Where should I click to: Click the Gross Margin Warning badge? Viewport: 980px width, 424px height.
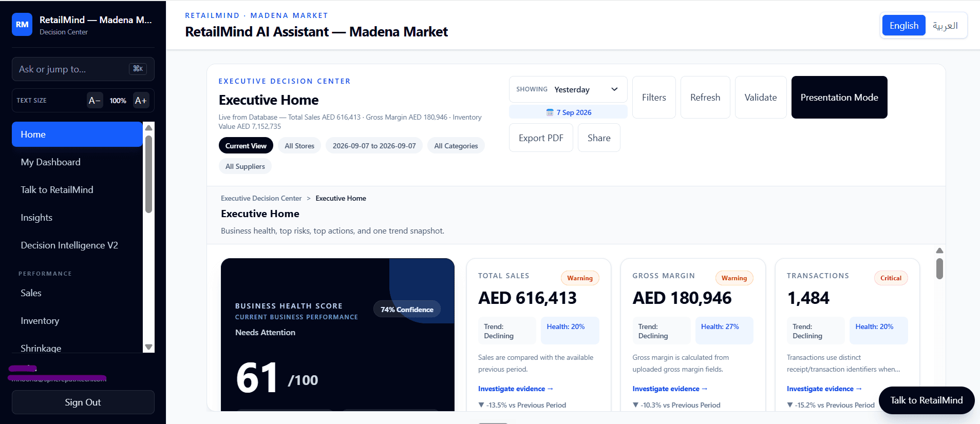[734, 278]
